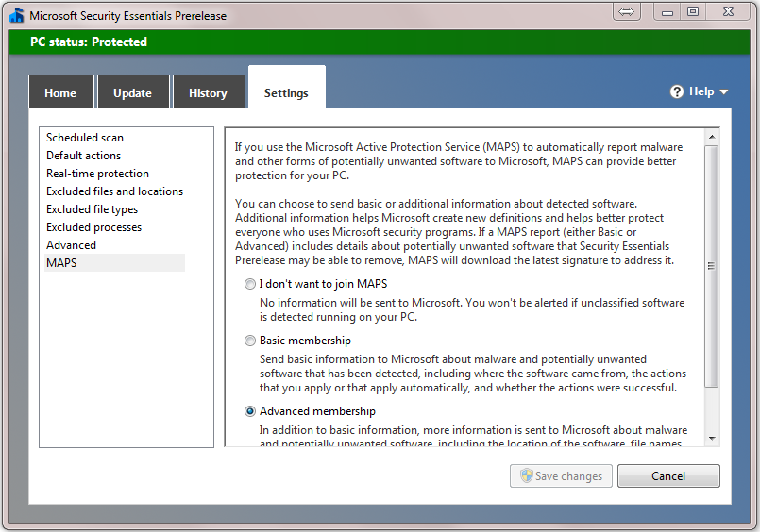Screen dimensions: 760x532
Task: Click the Help question mark icon
Action: pos(677,91)
